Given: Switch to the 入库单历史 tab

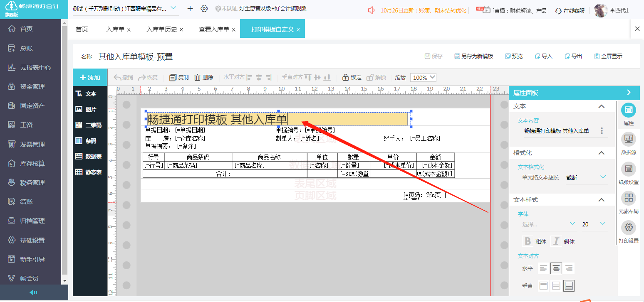Looking at the screenshot, I should tap(161, 29).
